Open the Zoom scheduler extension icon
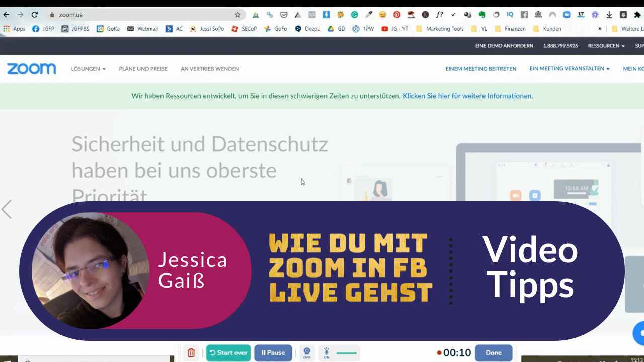Image resolution: width=644 pixels, height=362 pixels. 567,15
